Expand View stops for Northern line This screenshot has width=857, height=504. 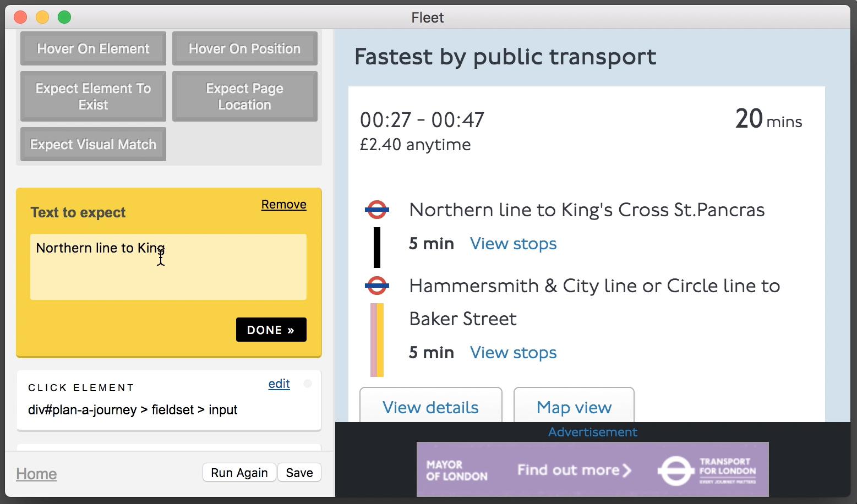click(513, 244)
